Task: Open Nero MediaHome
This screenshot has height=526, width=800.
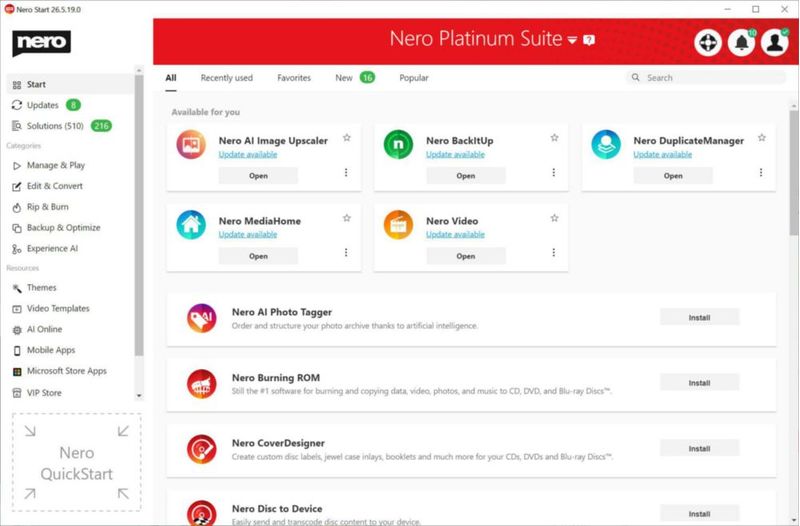Action: pyautogui.click(x=258, y=256)
